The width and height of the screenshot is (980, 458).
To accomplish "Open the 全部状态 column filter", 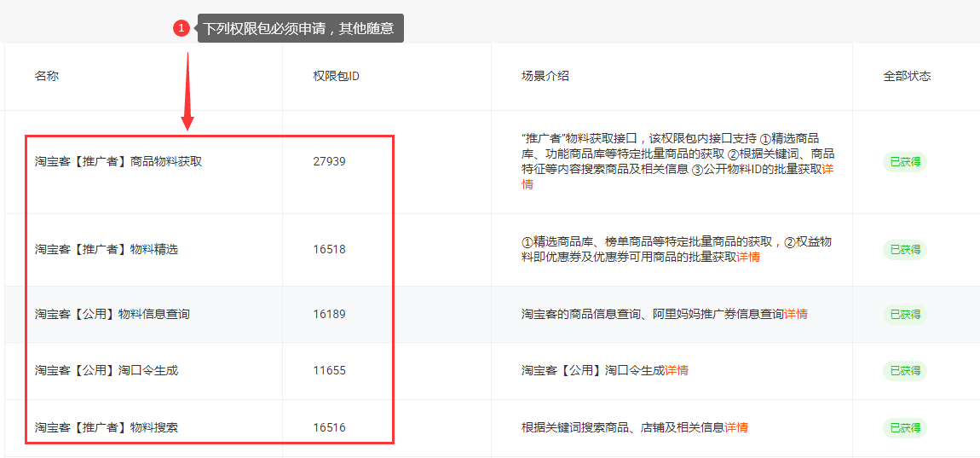I will [x=907, y=77].
